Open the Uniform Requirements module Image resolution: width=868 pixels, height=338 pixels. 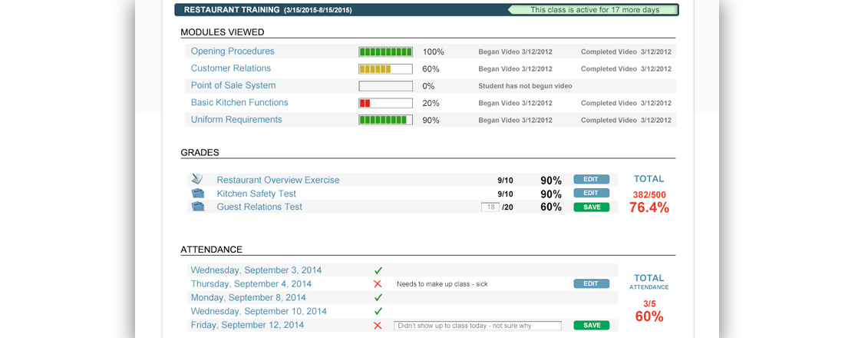(x=236, y=120)
